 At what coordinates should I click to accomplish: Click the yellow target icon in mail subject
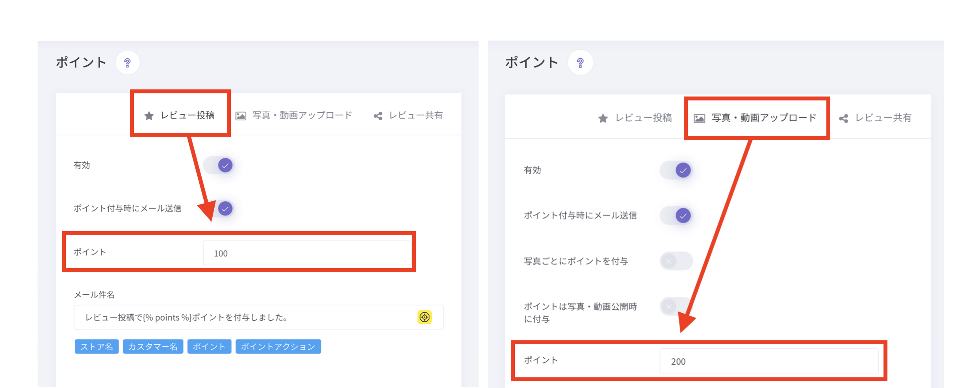424,317
